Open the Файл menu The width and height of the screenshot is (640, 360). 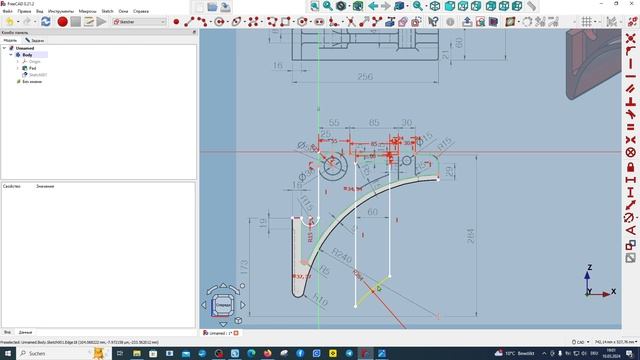pyautogui.click(x=7, y=11)
